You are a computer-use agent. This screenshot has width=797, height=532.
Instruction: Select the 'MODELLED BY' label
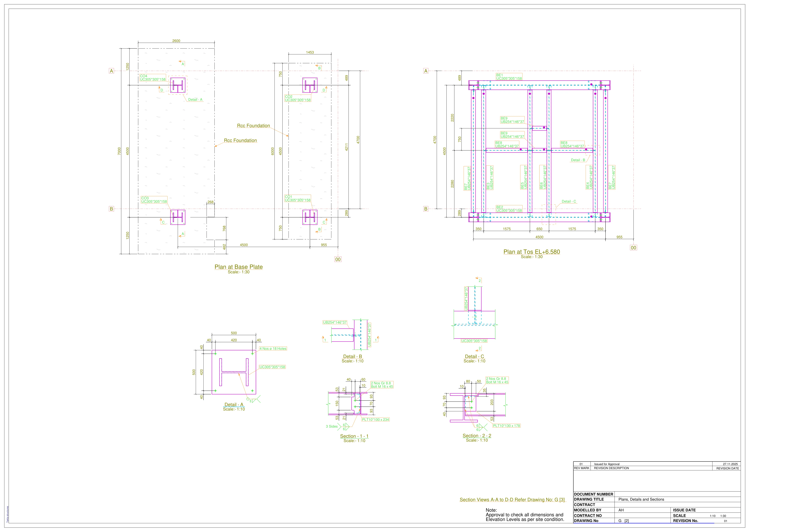pyautogui.click(x=587, y=510)
